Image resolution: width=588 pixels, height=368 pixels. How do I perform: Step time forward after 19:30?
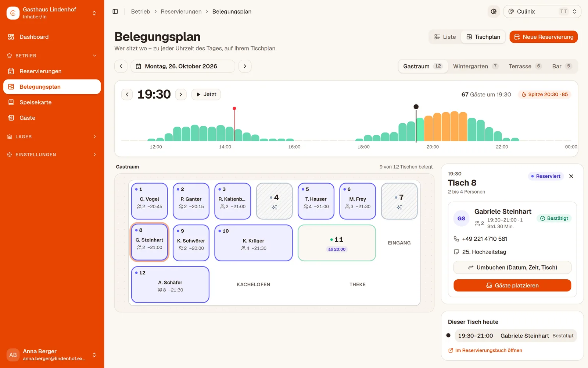[181, 94]
